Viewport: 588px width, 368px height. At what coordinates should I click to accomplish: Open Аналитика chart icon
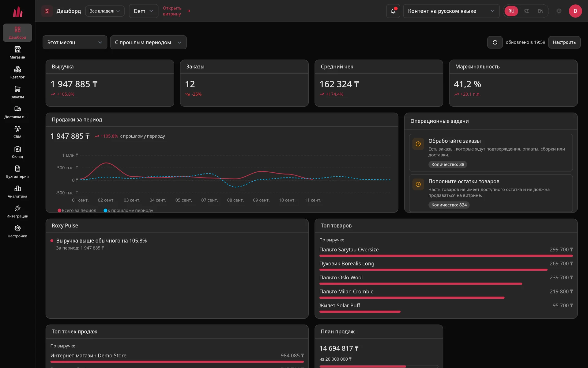(17, 189)
